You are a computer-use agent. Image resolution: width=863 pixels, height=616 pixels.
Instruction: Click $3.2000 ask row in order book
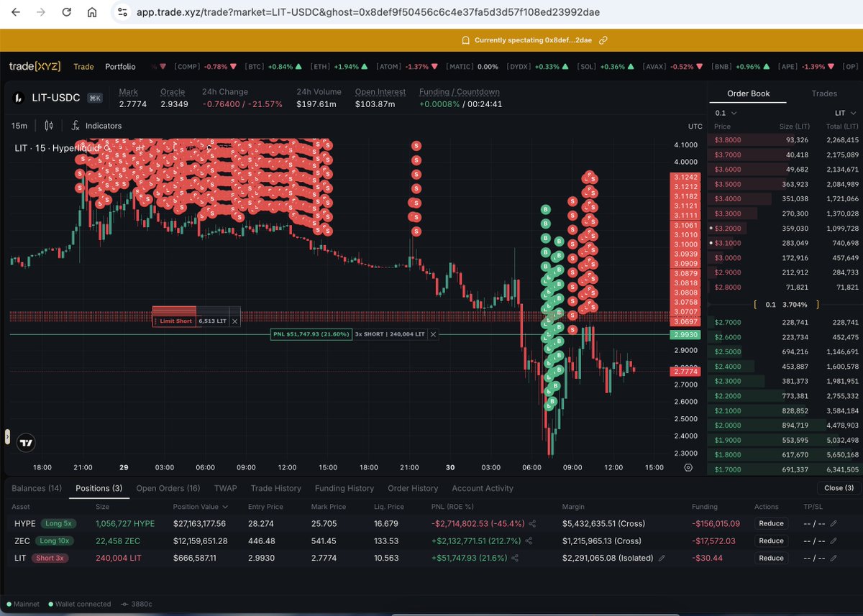pos(785,228)
